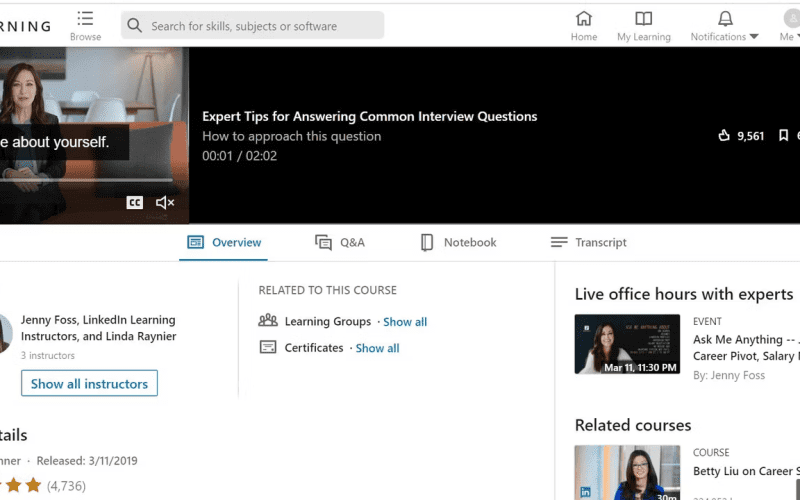Click the 9,561 likes count
This screenshot has width=800, height=500.
tap(751, 136)
